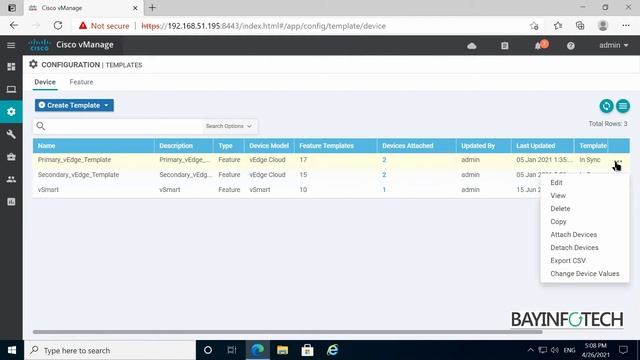Open the table columns list icon
Screen dimensions: 640x360
(x=623, y=106)
